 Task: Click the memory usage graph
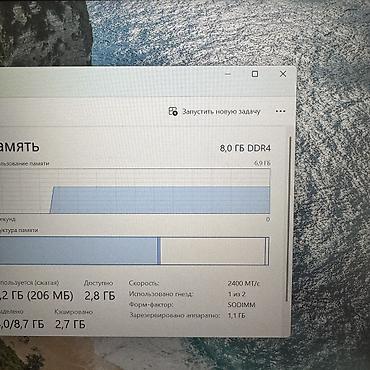click(x=135, y=191)
